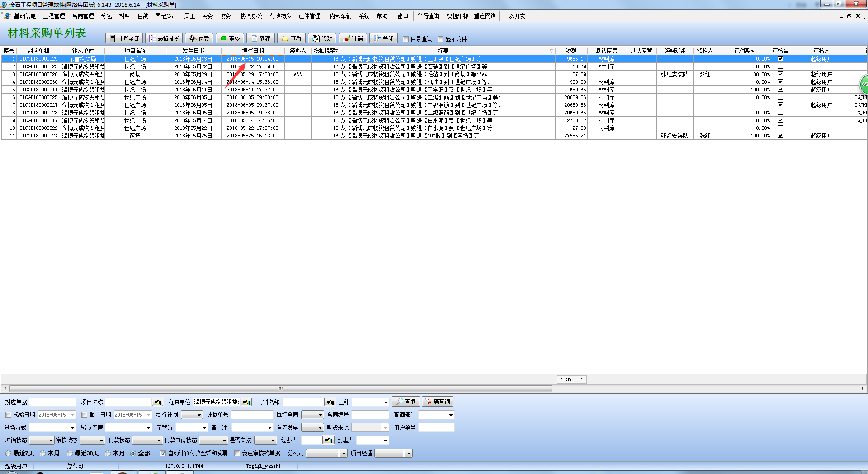868x474 pixels.
Task: Expand the 执行合同 dropdown
Action: (320, 415)
